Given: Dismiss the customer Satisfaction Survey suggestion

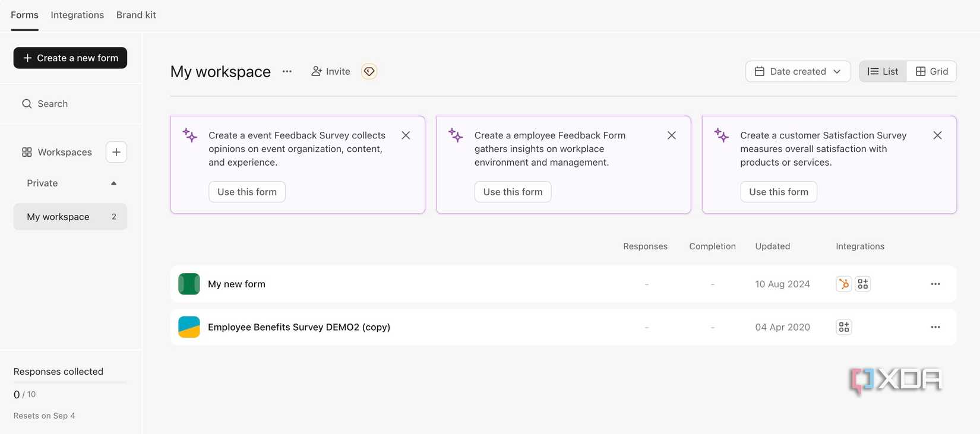Looking at the screenshot, I should coord(937,135).
